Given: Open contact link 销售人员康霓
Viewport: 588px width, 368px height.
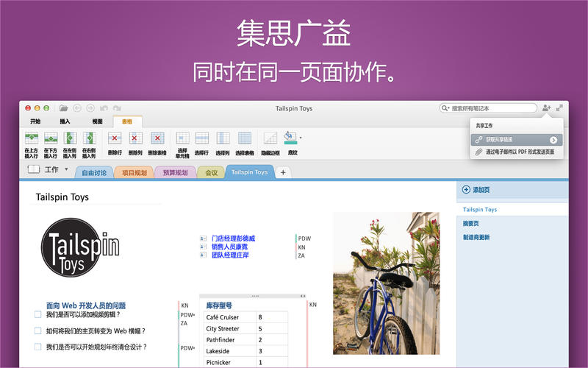Looking at the screenshot, I should 229,247.
